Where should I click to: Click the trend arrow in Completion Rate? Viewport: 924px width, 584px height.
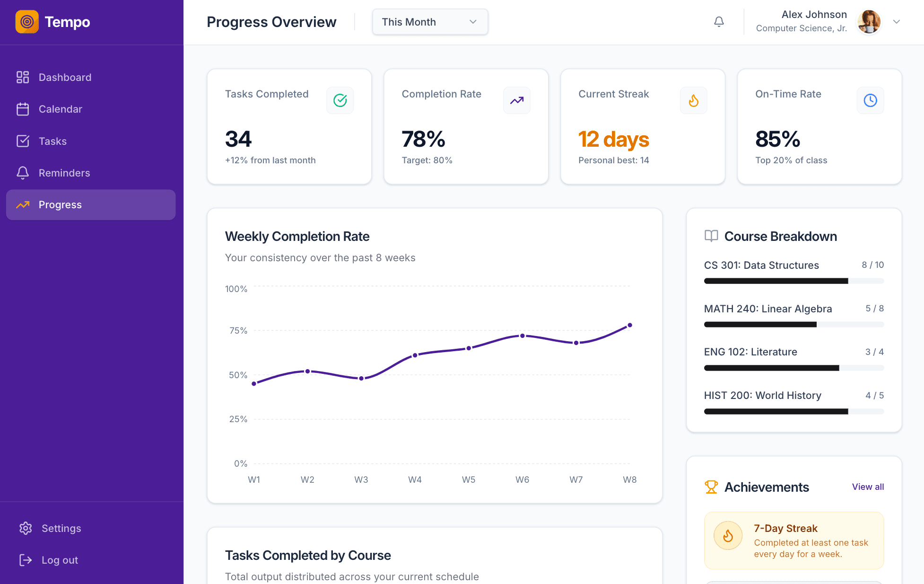(x=516, y=100)
